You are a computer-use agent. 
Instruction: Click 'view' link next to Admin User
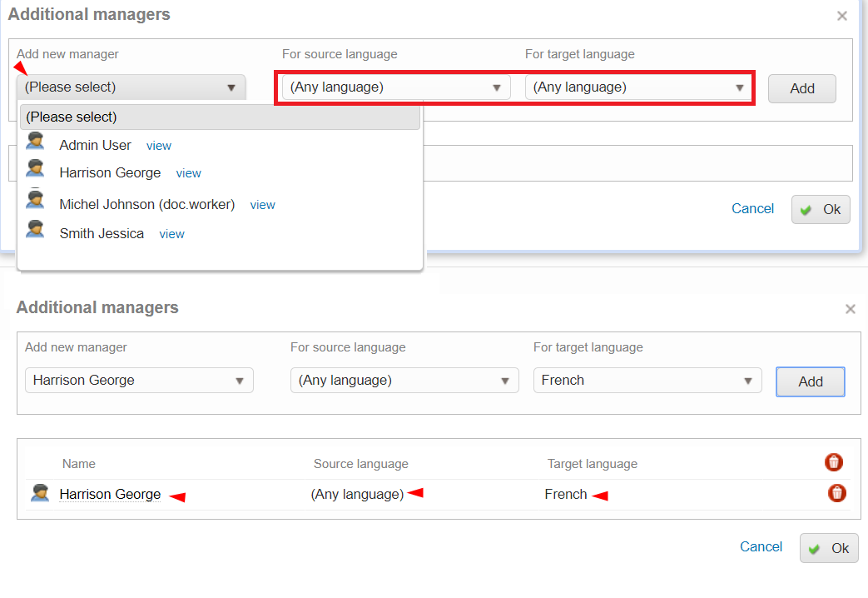click(x=158, y=146)
